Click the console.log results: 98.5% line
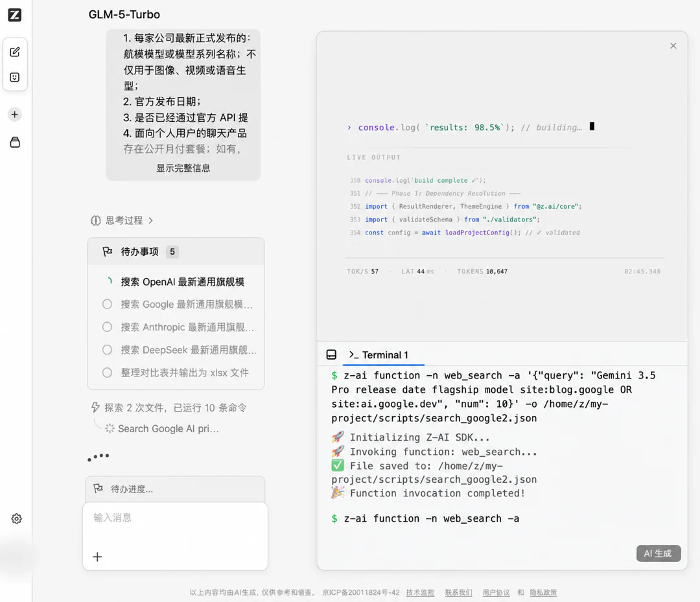This screenshot has height=602, width=700. [470, 127]
